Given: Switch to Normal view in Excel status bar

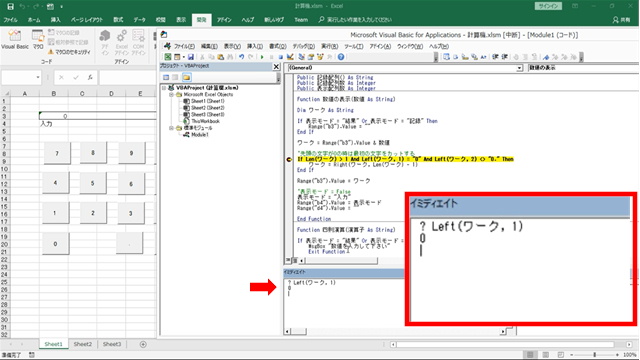Looking at the screenshot, I should [x=530, y=355].
